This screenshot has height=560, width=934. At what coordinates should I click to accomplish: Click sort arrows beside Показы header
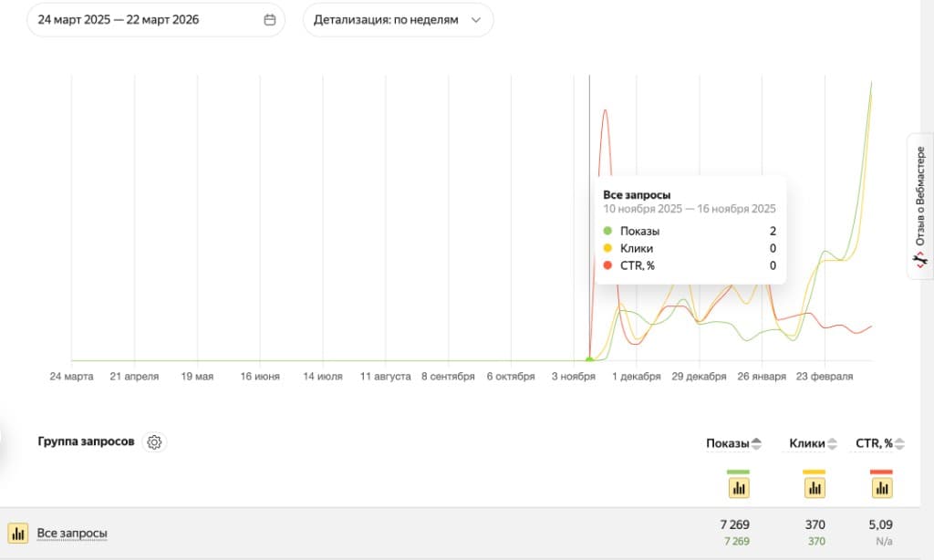pyautogui.click(x=755, y=444)
